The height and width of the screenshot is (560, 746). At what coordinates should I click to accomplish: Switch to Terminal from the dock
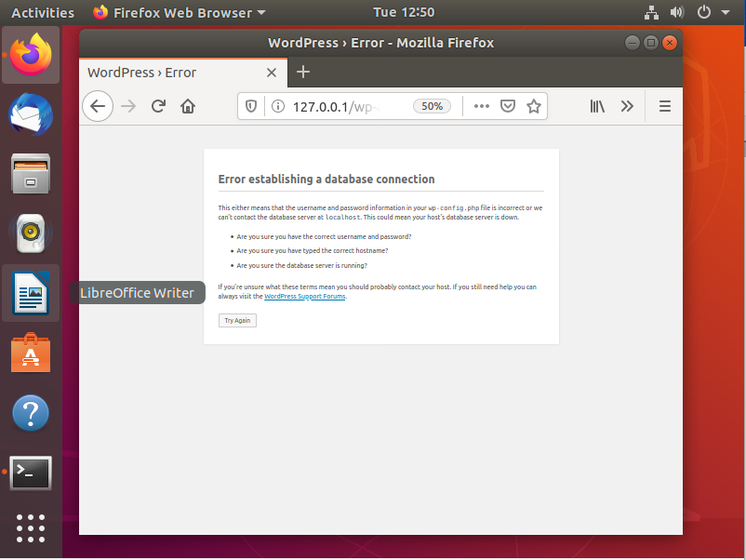click(x=31, y=473)
